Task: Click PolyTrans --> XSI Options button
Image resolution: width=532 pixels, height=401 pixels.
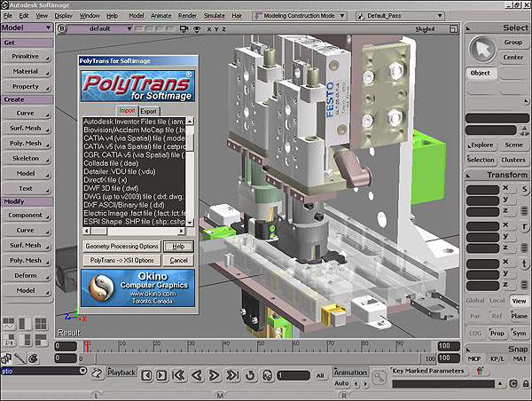Action: 121,261
